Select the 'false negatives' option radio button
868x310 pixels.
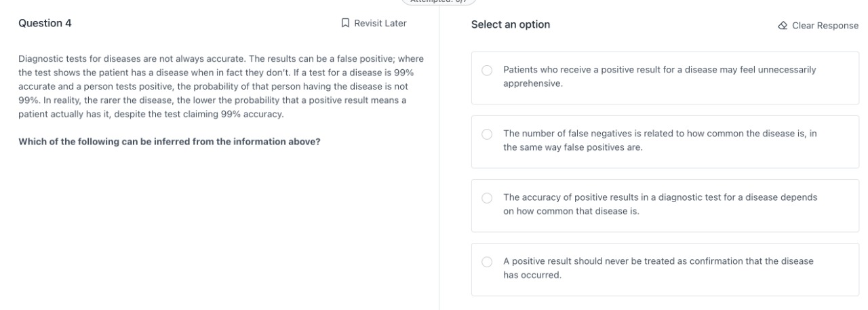click(x=487, y=134)
